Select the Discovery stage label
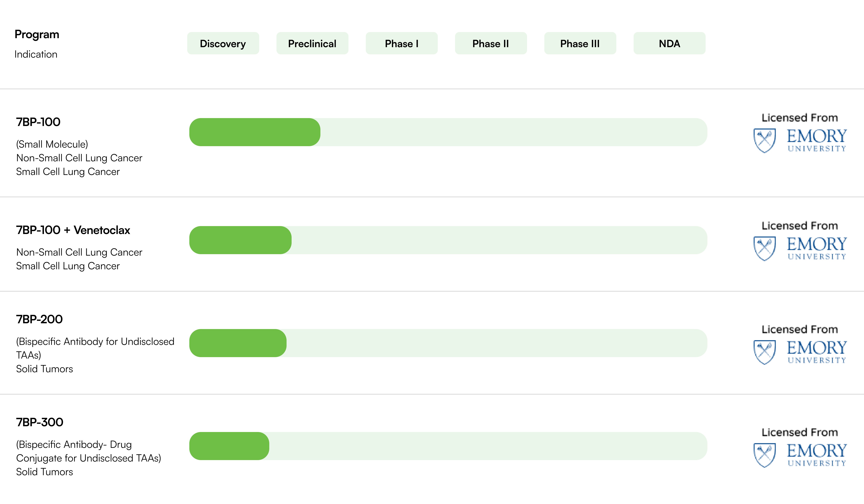Screen dimensions: 864x504 click(223, 44)
